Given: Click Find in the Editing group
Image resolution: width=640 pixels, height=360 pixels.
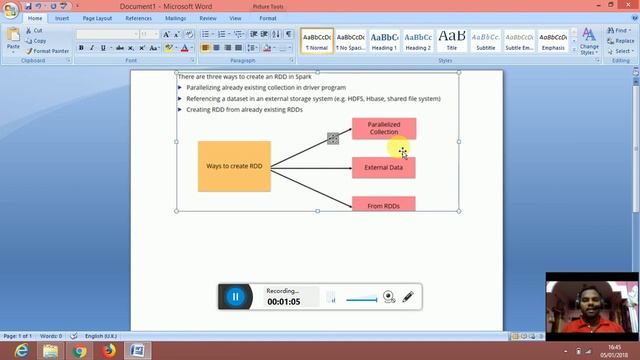Looking at the screenshot, I should [619, 31].
